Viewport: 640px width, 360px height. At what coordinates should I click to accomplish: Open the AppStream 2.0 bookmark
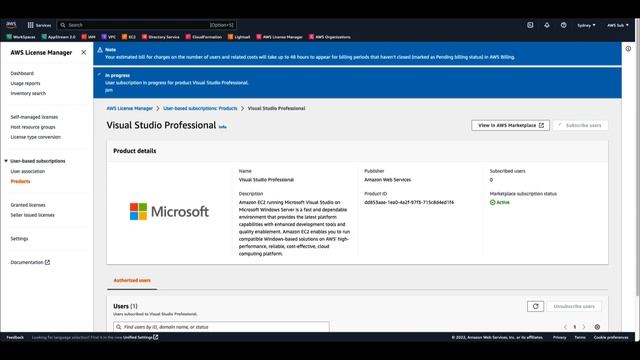coord(58,37)
